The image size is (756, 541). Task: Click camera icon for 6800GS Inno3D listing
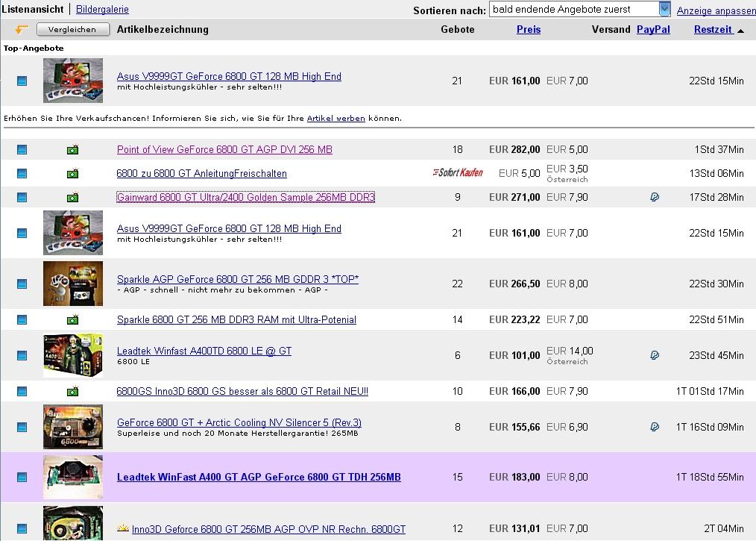click(72, 392)
